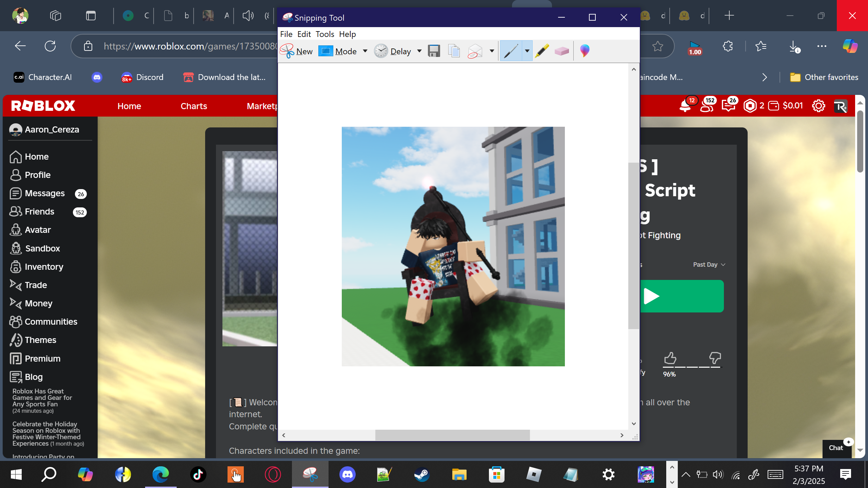This screenshot has width=868, height=488.
Task: Open the Tools menu in Snipping Tool
Action: [325, 34]
